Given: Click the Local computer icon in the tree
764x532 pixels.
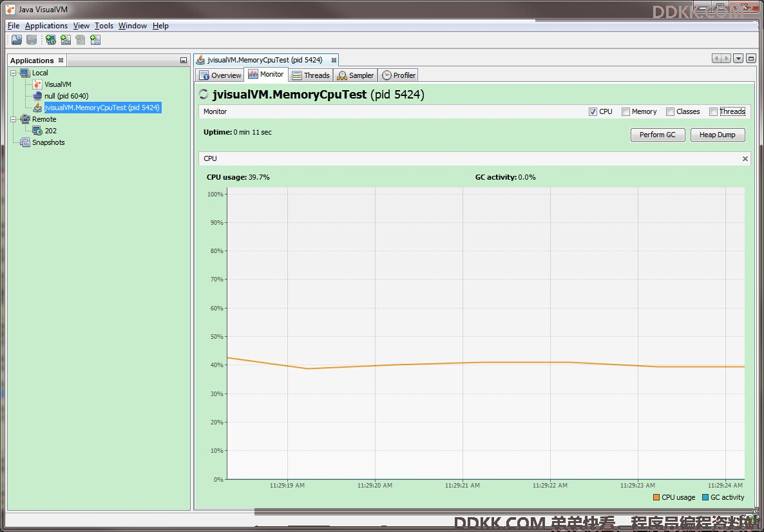Looking at the screenshot, I should coord(25,73).
